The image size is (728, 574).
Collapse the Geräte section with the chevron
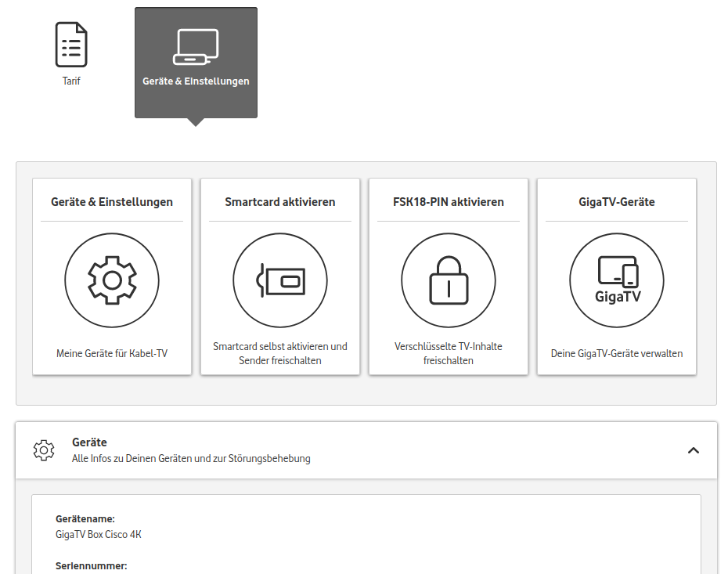(x=694, y=450)
